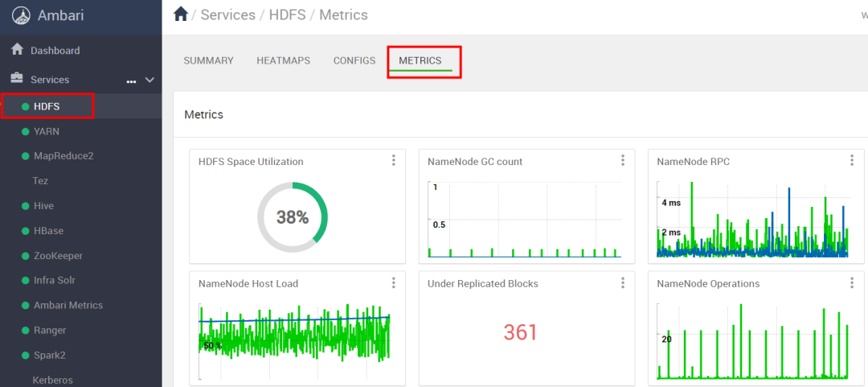
Task: Select HDFS service in sidebar
Action: (81, 106)
